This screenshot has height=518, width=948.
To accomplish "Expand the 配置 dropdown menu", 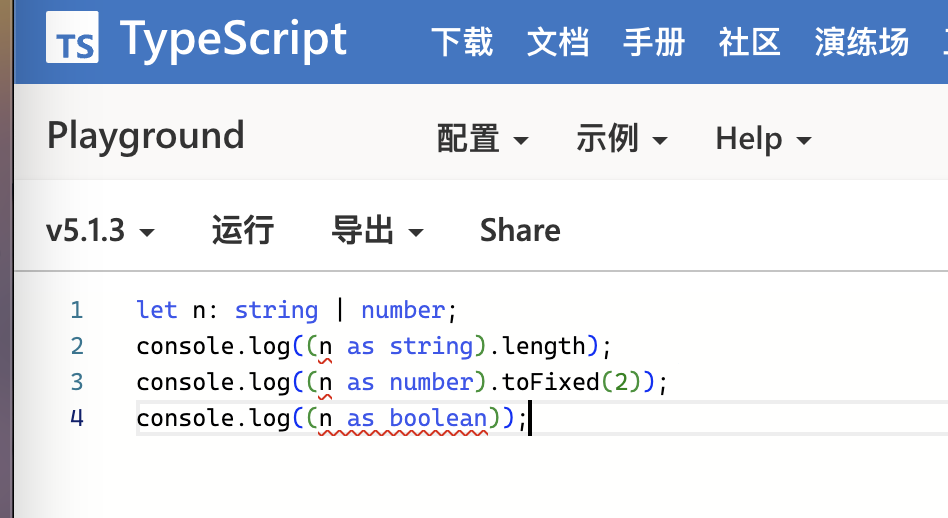I will pos(482,138).
